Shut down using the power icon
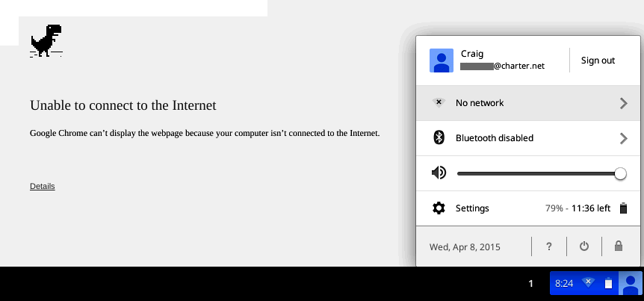 tap(584, 246)
